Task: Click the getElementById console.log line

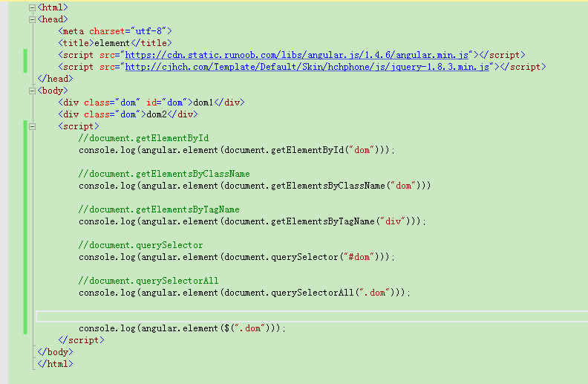Action: pyautogui.click(x=237, y=150)
